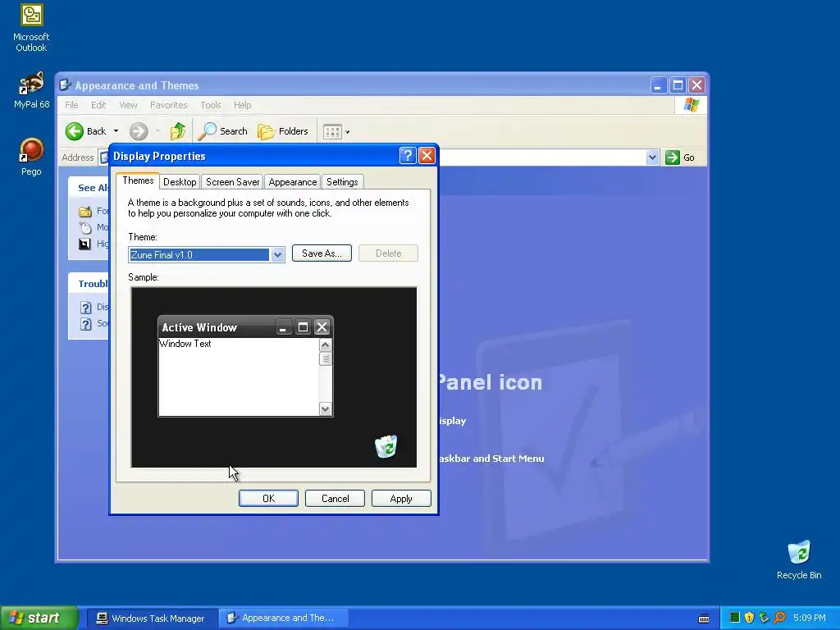Click the high contrast icon under See Also
Screen dimensions: 840x630
pos(85,244)
